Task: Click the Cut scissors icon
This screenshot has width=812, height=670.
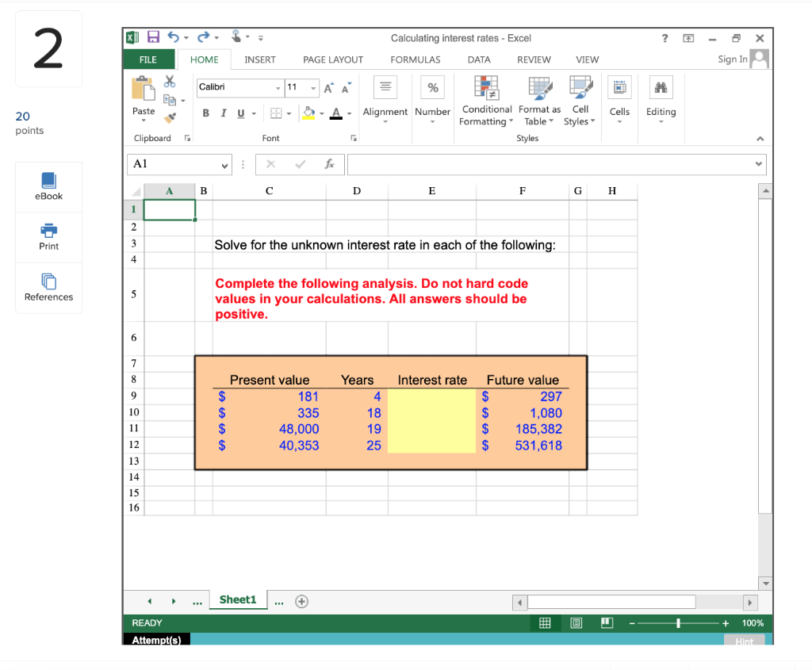Action: (x=170, y=82)
